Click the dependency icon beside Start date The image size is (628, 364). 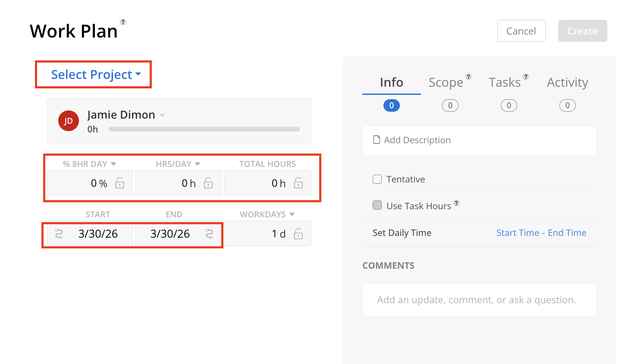point(60,234)
